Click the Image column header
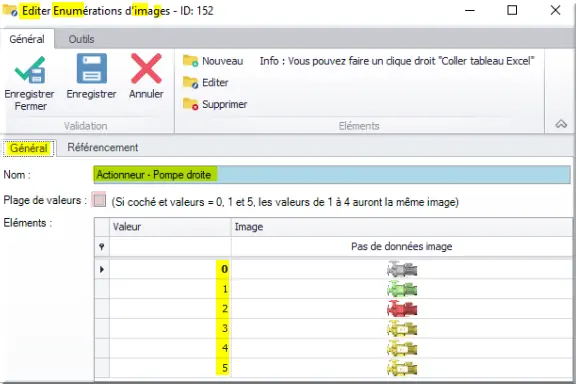The height and width of the screenshot is (384, 576). point(402,227)
